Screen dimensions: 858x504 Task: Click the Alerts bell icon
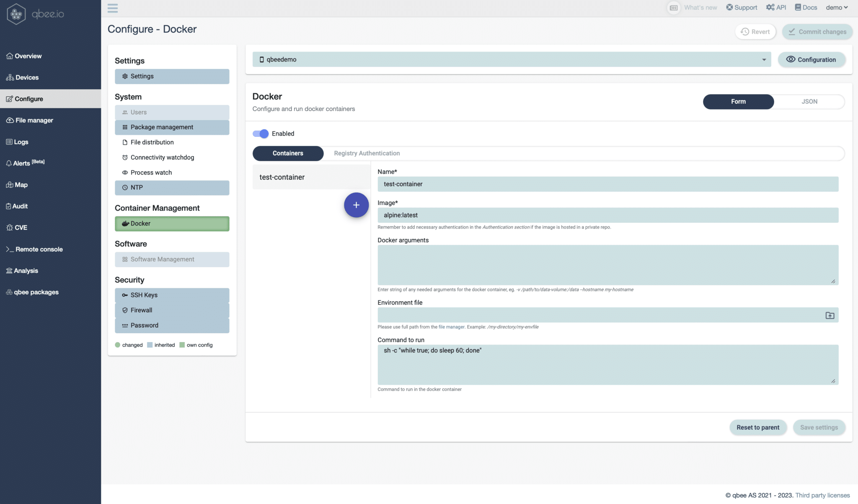pyautogui.click(x=9, y=163)
